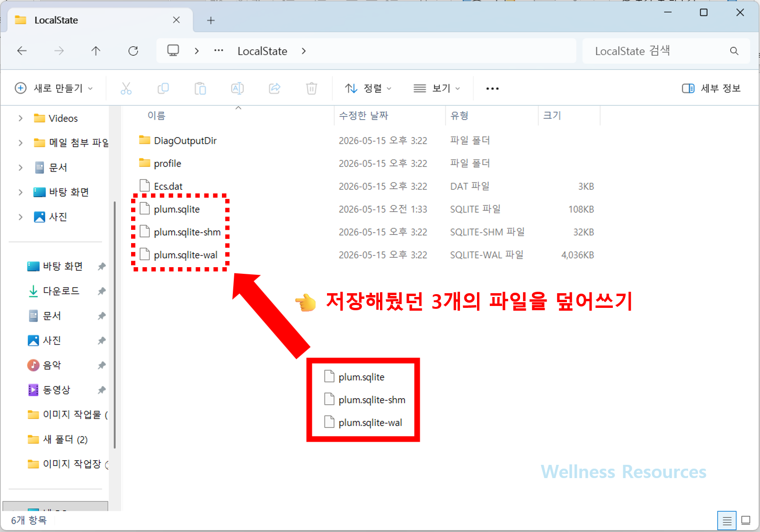
Task: Click the LocalState 검색 search field
Action: (666, 51)
